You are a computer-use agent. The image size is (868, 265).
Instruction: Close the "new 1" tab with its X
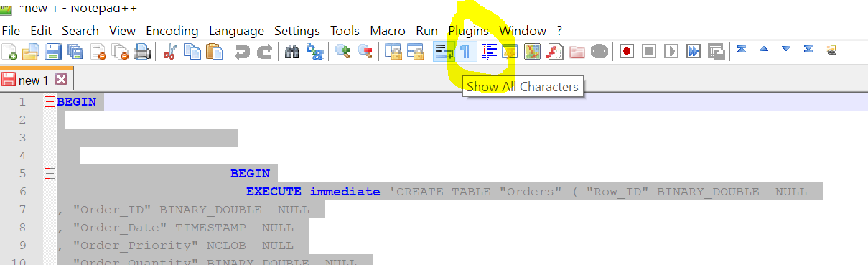point(61,80)
